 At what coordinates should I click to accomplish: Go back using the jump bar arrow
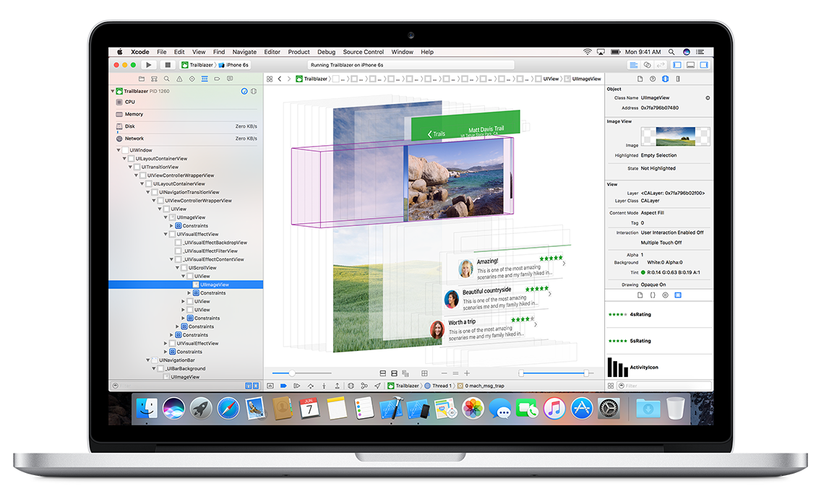click(280, 79)
